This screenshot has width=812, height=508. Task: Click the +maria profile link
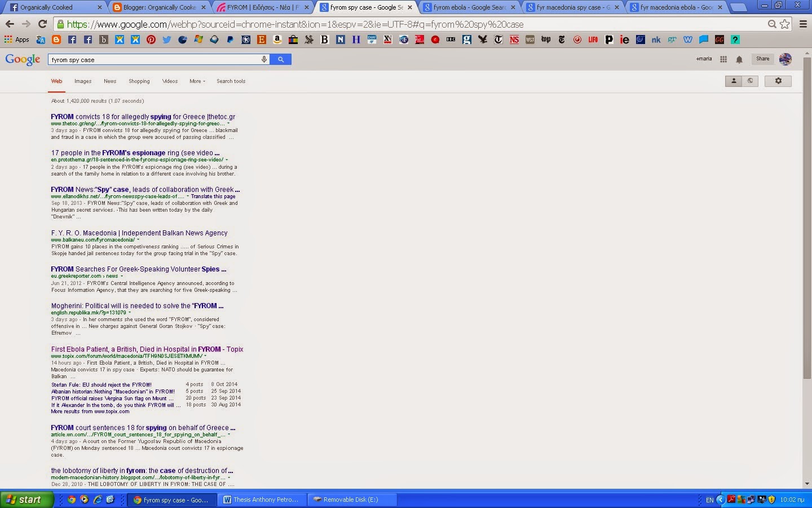point(704,59)
